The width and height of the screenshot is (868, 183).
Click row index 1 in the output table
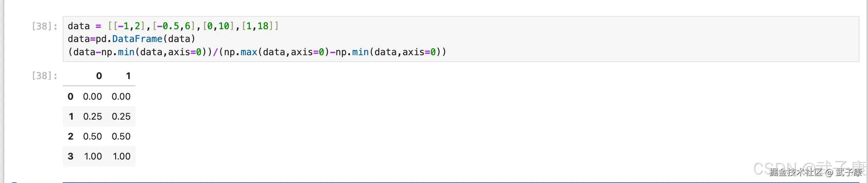[x=71, y=116]
